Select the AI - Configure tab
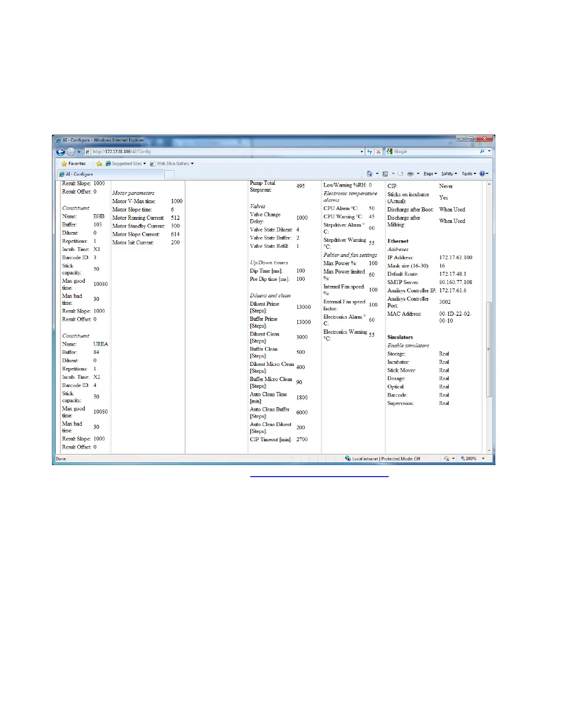Viewport: 563px width, 728px height. tap(110, 174)
